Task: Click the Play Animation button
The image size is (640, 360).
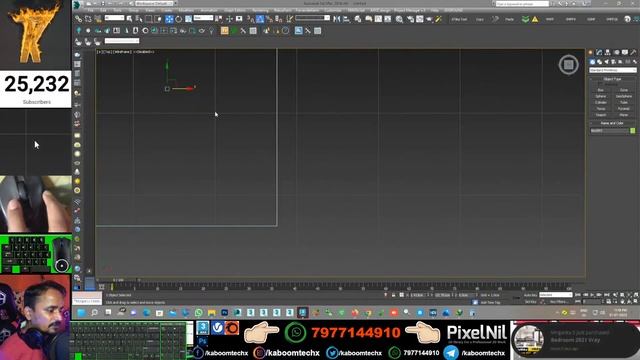Action: (x=592, y=295)
